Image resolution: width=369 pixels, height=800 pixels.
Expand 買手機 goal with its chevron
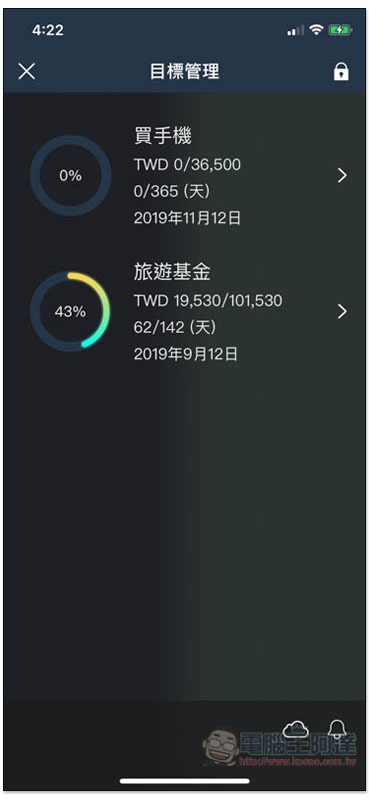pos(342,176)
